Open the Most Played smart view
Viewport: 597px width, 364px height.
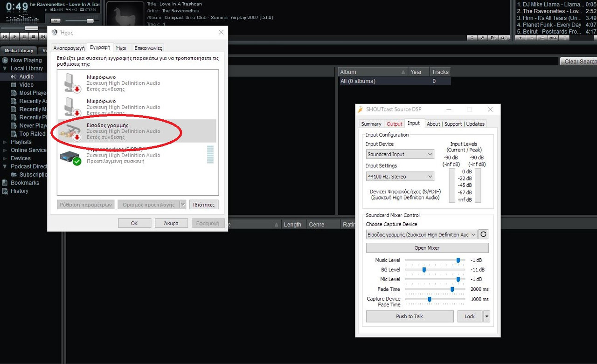(33, 93)
